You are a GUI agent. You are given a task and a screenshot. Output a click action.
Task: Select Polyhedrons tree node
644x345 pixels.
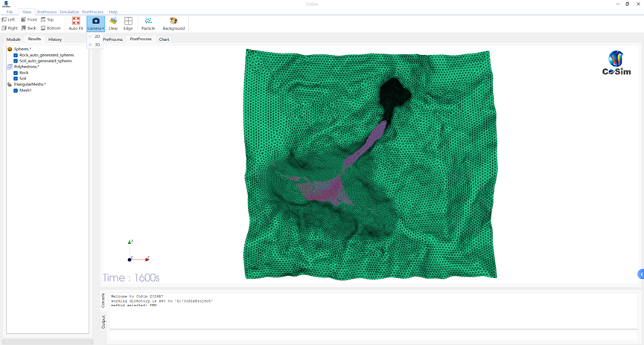click(x=27, y=66)
